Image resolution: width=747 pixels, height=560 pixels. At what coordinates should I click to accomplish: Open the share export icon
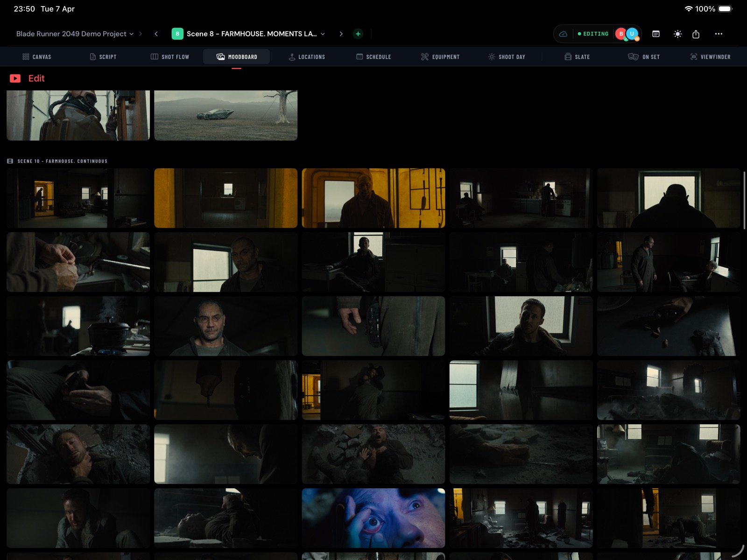[696, 34]
